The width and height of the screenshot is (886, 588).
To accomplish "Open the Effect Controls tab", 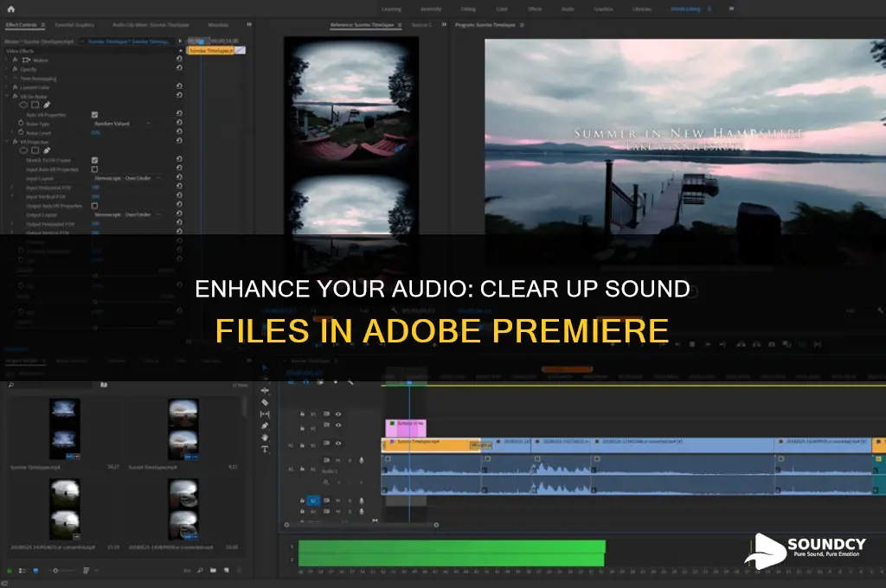I will click(x=22, y=25).
